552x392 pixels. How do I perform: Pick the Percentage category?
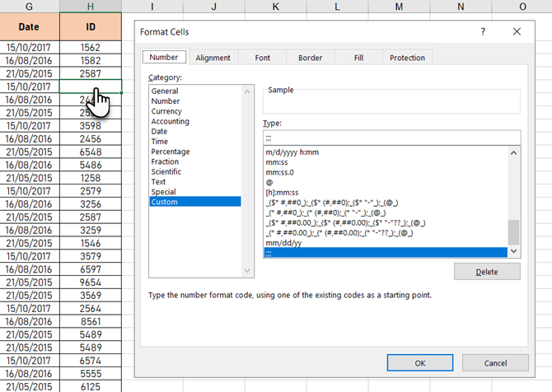point(172,152)
